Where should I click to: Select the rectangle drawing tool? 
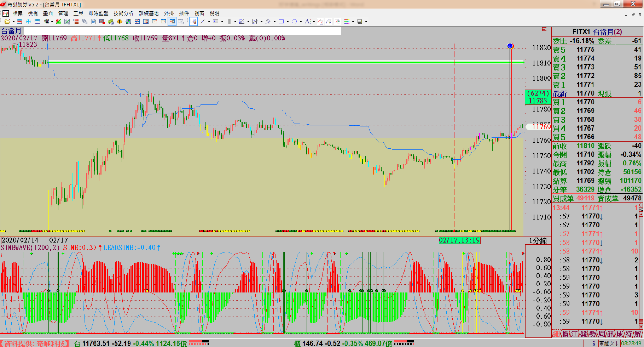click(x=281, y=22)
